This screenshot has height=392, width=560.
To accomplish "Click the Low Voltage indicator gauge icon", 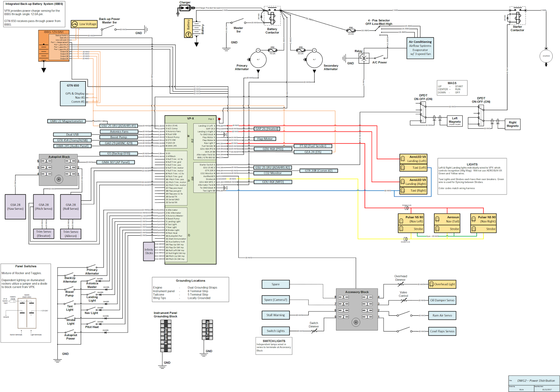I will [75, 24].
